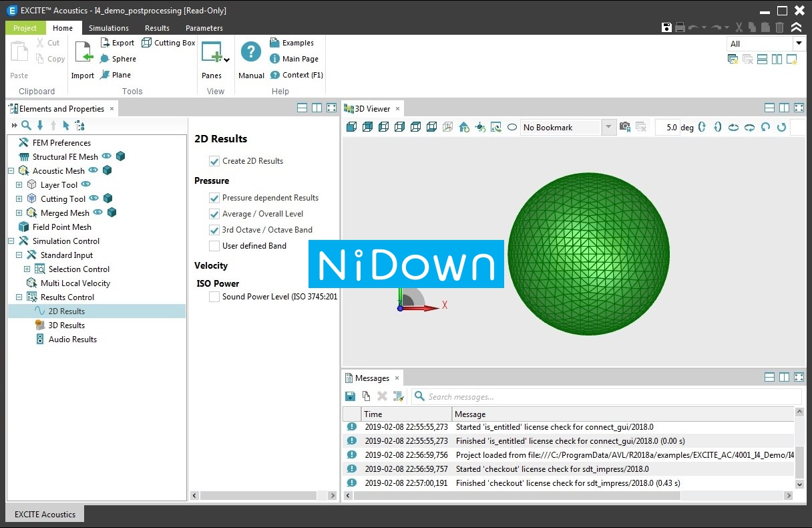812x528 pixels.
Task: Collapse the ribbon with double chevron
Action: pyautogui.click(x=796, y=27)
